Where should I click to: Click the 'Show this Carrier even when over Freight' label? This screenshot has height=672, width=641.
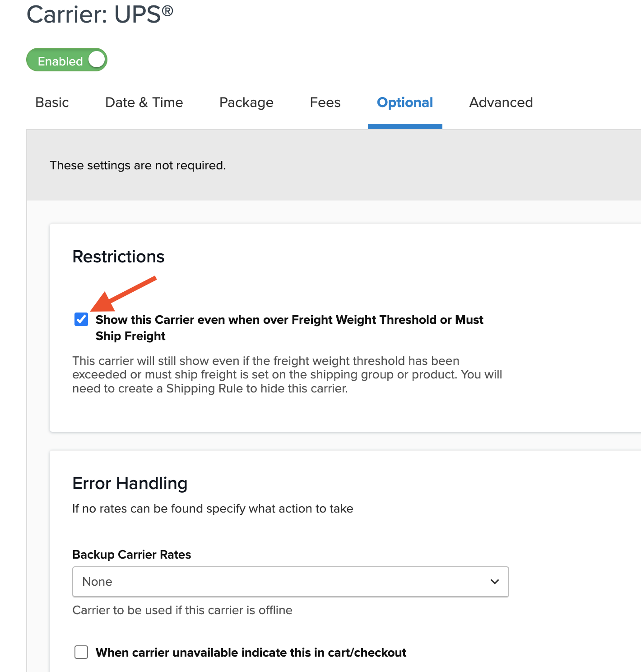pos(289,320)
